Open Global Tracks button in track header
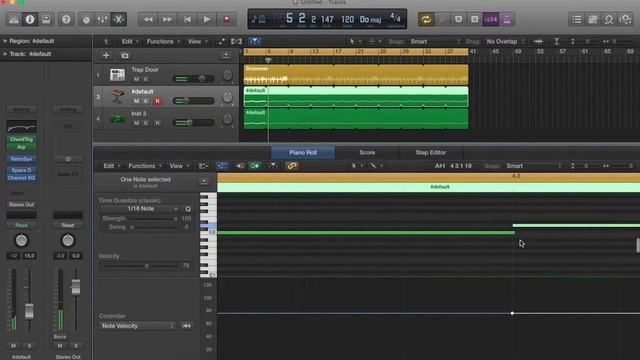Image resolution: width=640 pixels, height=360 pixels. coord(226,56)
